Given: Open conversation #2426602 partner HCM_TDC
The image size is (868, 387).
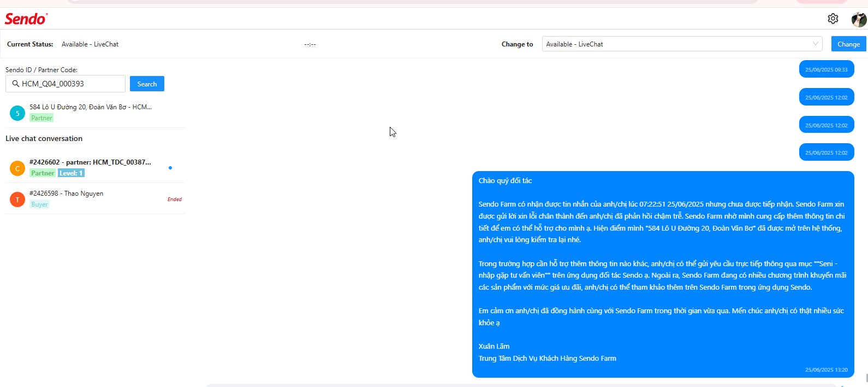Looking at the screenshot, I should 96,168.
